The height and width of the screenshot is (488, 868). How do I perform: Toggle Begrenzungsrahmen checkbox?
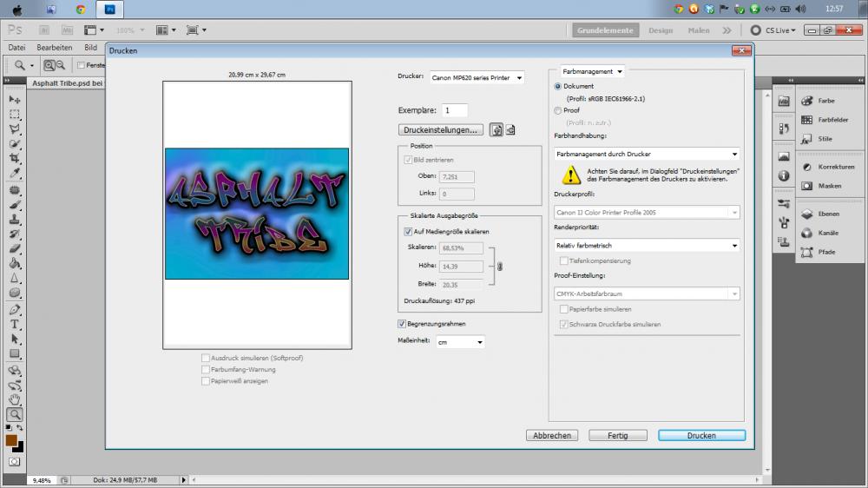[x=402, y=324]
